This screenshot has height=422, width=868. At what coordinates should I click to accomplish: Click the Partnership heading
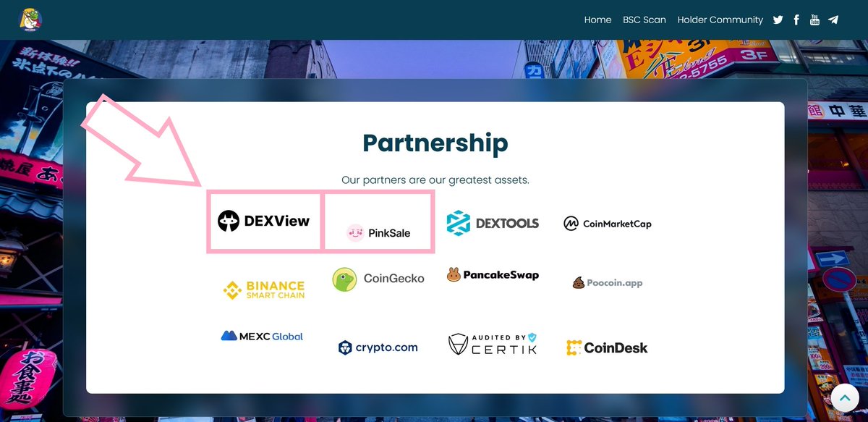point(435,143)
